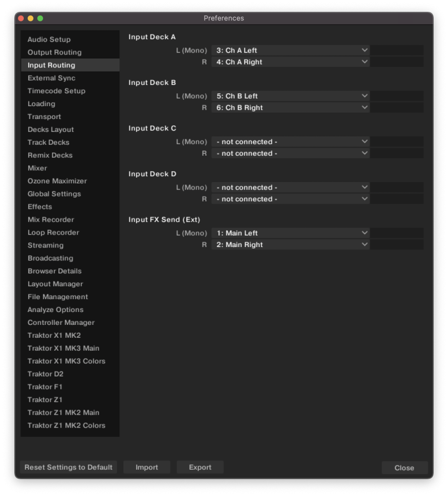Click the Import button
Image resolution: width=448 pixels, height=496 pixels.
[x=147, y=467]
